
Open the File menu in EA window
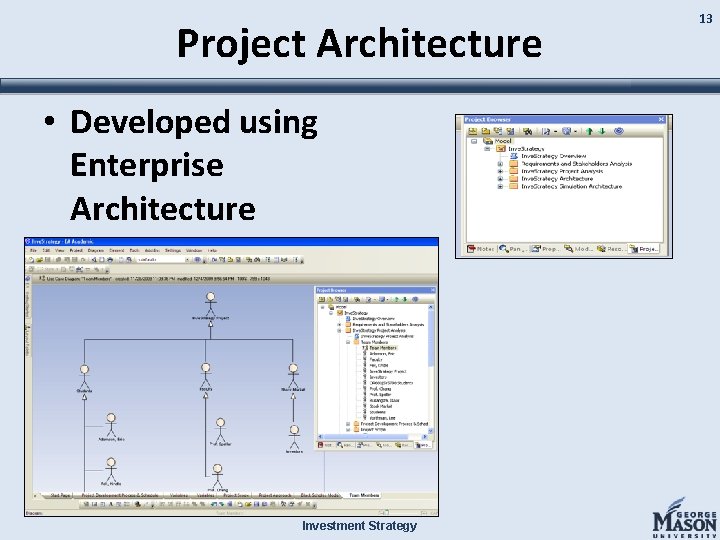coord(34,251)
